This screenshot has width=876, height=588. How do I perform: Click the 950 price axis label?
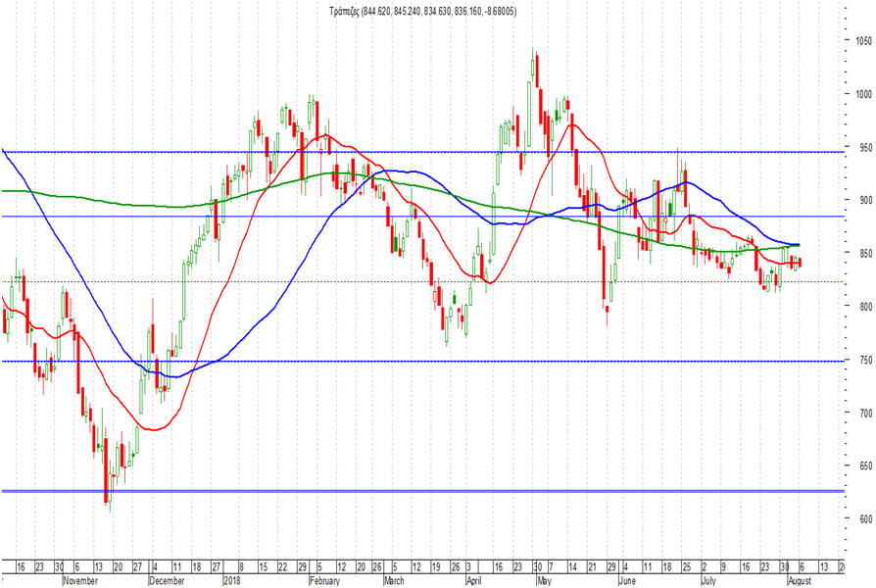(865, 148)
